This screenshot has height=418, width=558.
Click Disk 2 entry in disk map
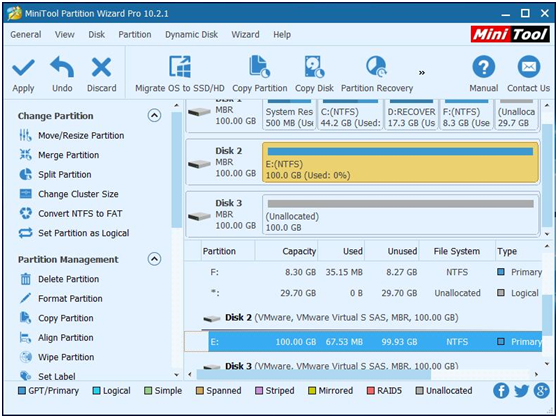[x=223, y=163]
